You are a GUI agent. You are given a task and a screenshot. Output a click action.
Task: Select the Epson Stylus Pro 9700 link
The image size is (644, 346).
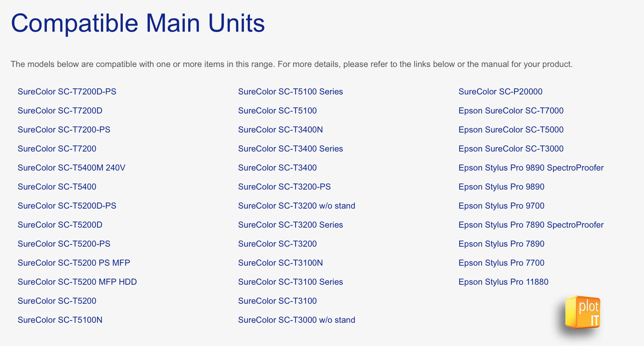coord(501,206)
